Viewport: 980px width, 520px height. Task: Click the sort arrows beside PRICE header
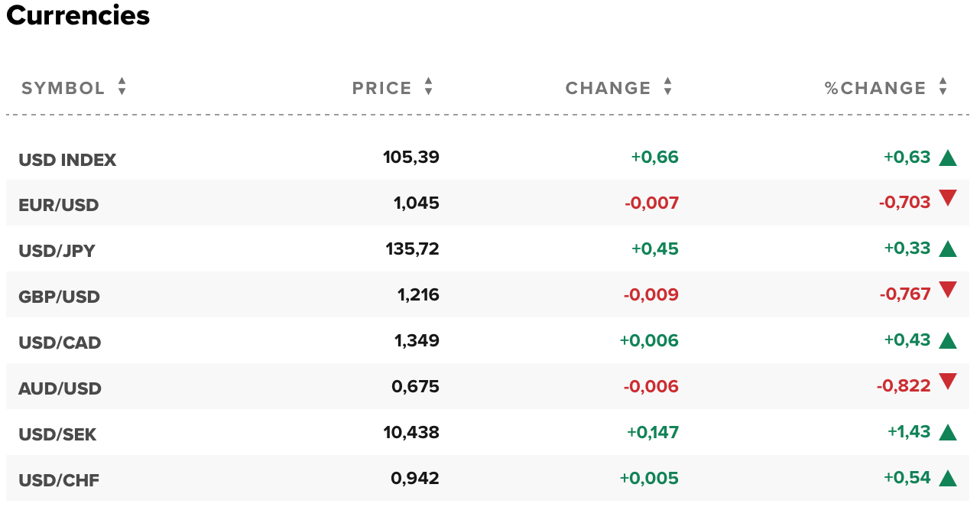pos(428,87)
